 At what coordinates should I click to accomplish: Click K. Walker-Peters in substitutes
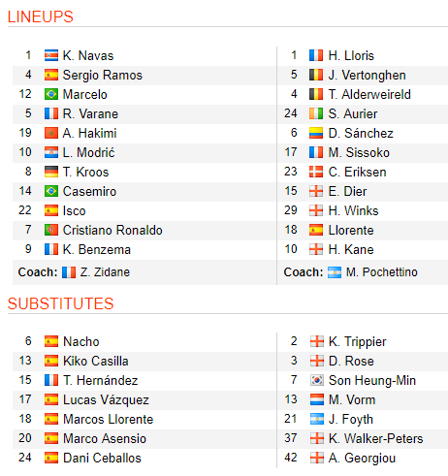click(376, 439)
